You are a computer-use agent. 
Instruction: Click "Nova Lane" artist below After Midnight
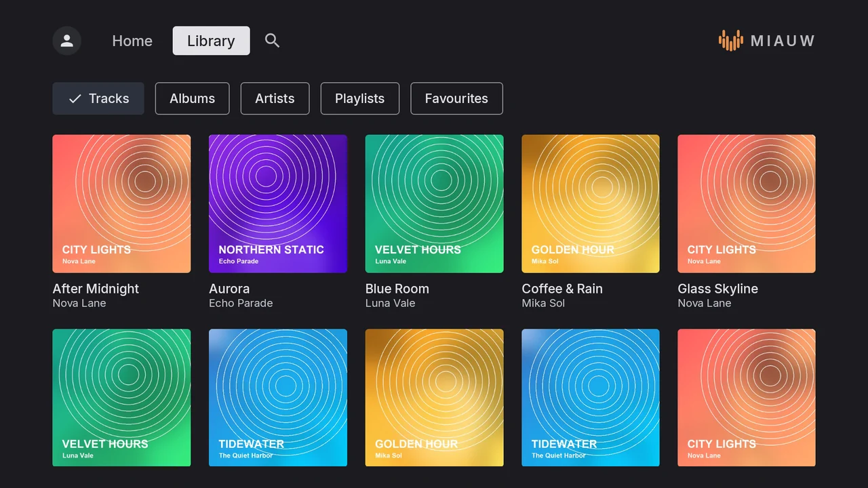coord(79,304)
